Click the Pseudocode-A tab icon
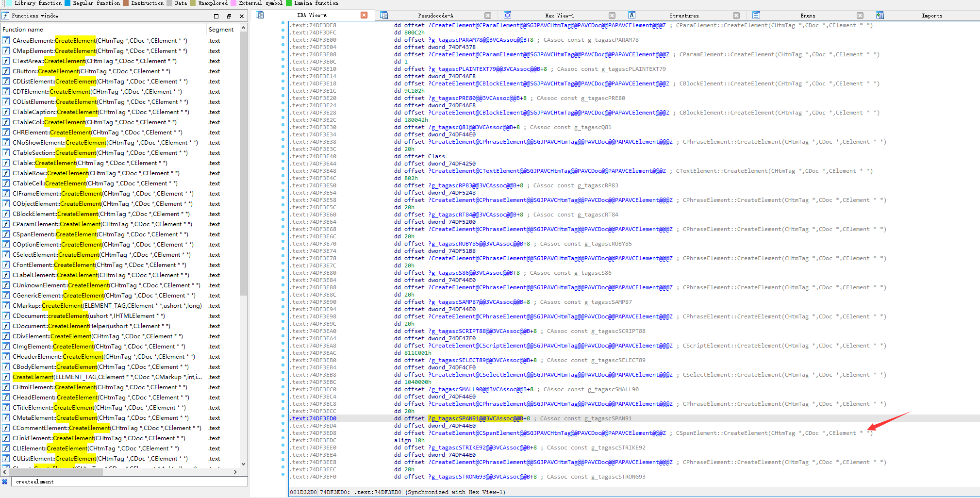Viewport: 980px width, 498px height. (x=384, y=15)
